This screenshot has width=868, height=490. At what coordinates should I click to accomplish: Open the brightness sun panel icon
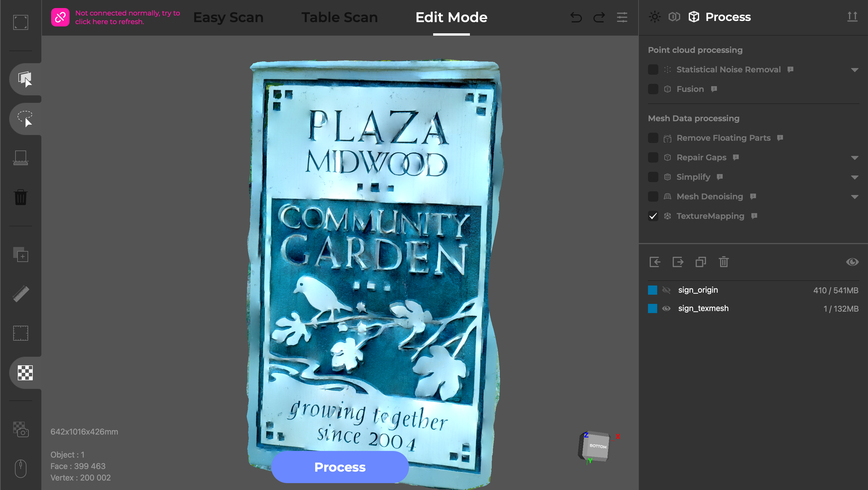coord(655,16)
